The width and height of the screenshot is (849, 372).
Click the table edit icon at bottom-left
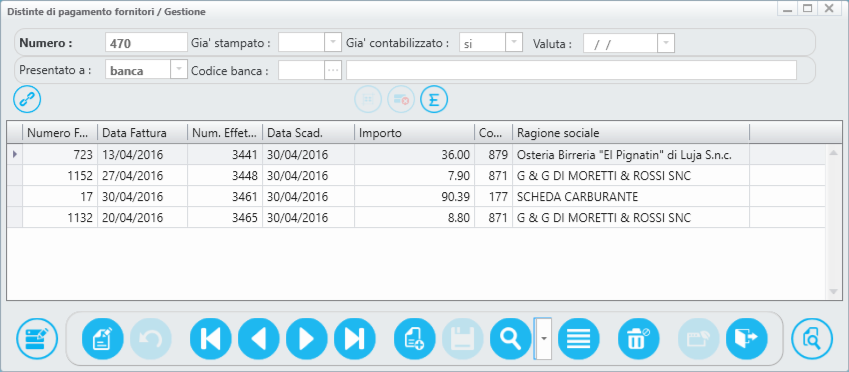(x=37, y=339)
